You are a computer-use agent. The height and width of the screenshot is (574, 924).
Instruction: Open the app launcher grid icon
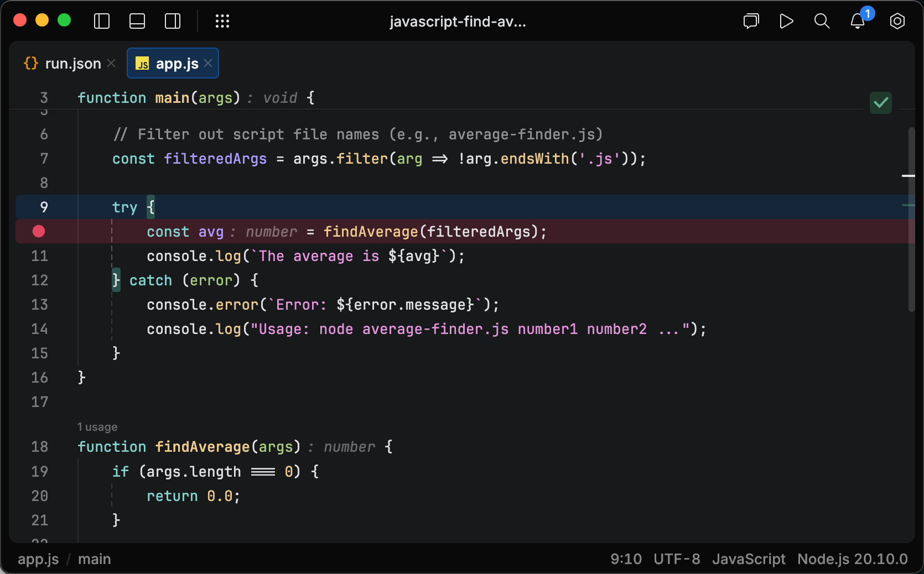pyautogui.click(x=222, y=21)
